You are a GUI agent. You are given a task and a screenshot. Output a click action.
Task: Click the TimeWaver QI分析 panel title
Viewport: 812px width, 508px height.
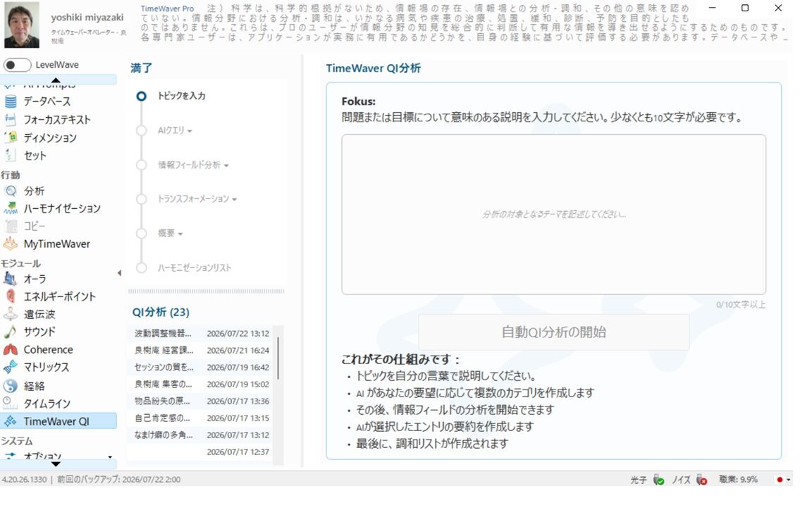(x=374, y=68)
